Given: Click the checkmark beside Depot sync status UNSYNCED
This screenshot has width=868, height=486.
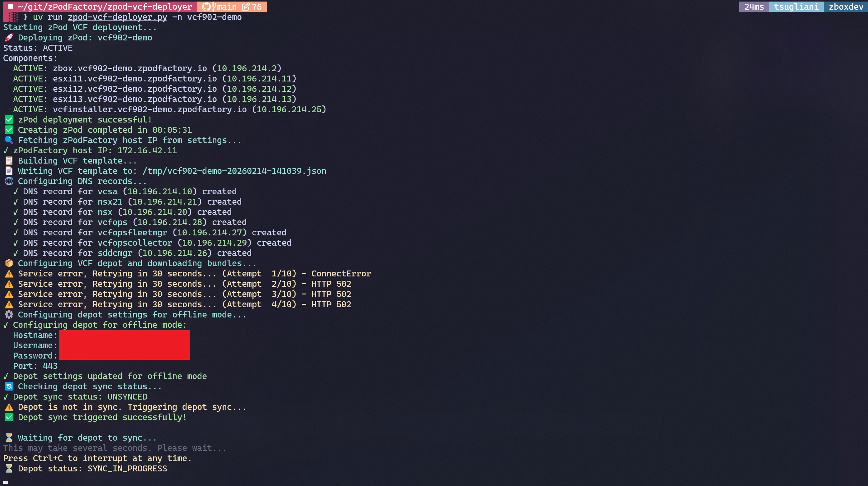Looking at the screenshot, I should coord(6,397).
